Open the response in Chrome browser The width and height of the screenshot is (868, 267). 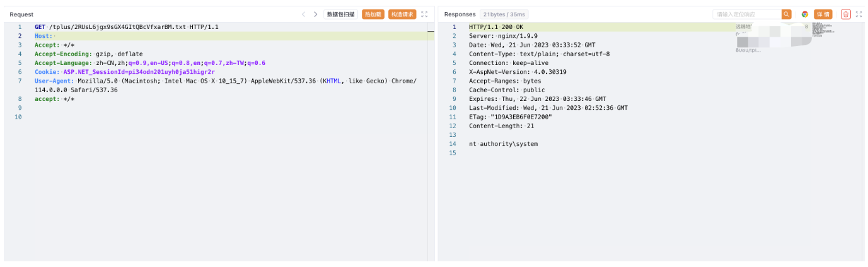(x=805, y=15)
